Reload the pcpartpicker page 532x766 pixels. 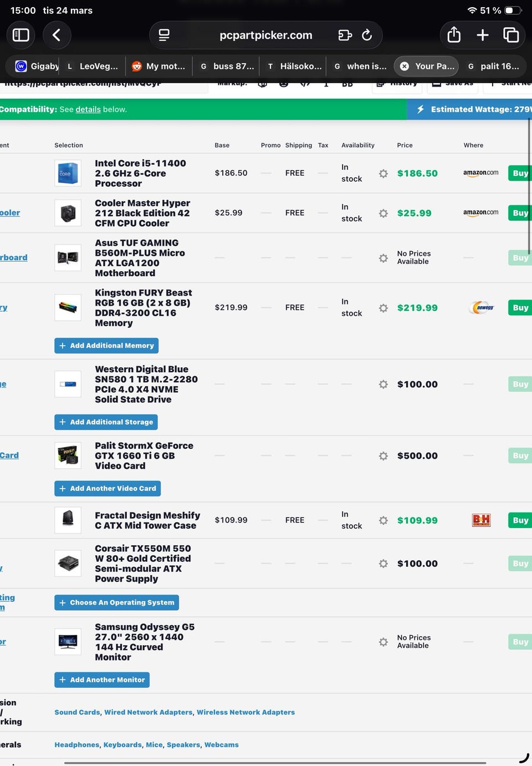pyautogui.click(x=367, y=35)
